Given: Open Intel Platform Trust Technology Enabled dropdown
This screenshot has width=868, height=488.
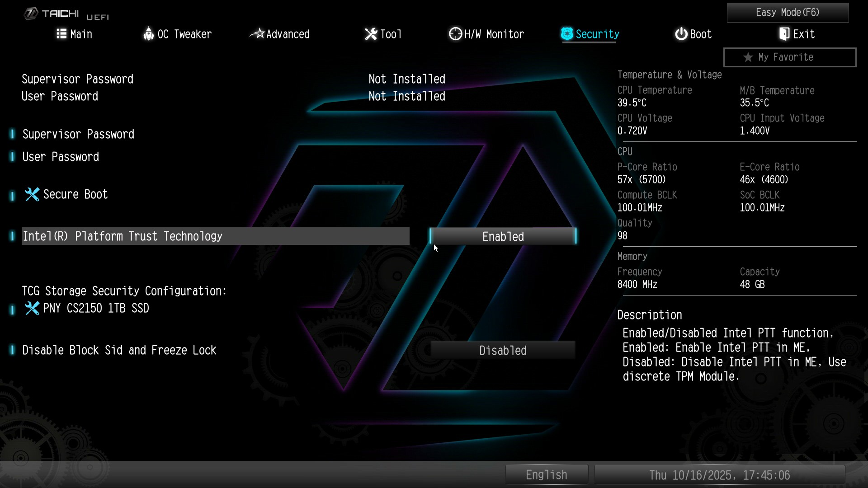Looking at the screenshot, I should tap(503, 237).
